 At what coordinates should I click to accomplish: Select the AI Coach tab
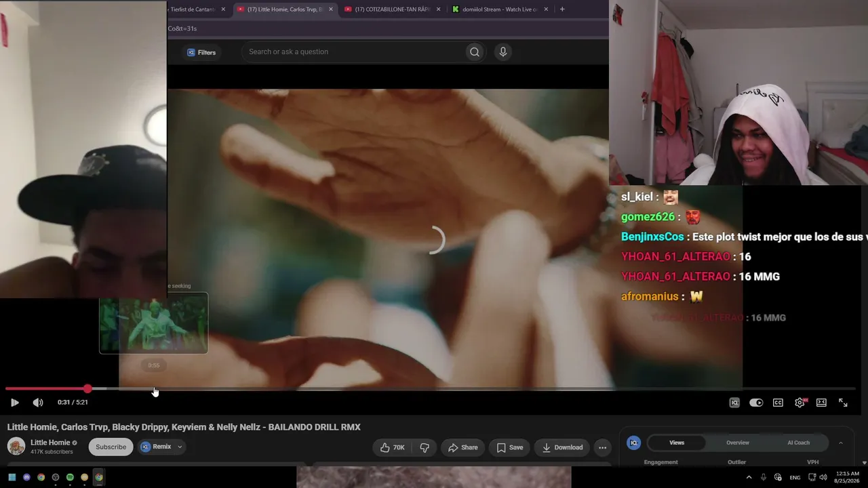coord(798,443)
